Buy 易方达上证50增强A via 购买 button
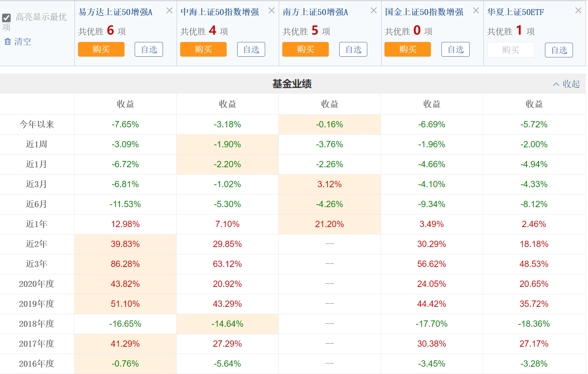 click(101, 49)
